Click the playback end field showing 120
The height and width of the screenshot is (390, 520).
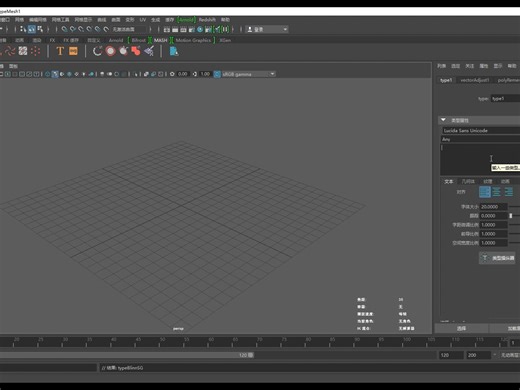[451, 355]
